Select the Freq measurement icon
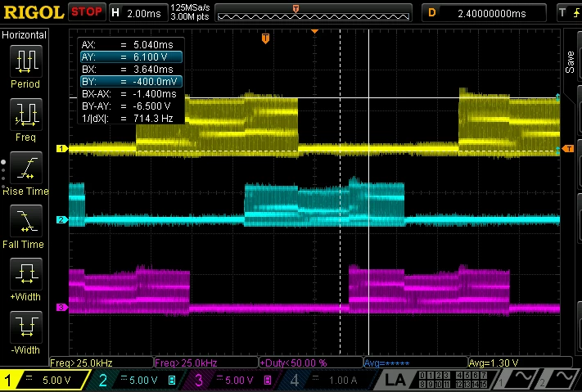 click(26, 114)
